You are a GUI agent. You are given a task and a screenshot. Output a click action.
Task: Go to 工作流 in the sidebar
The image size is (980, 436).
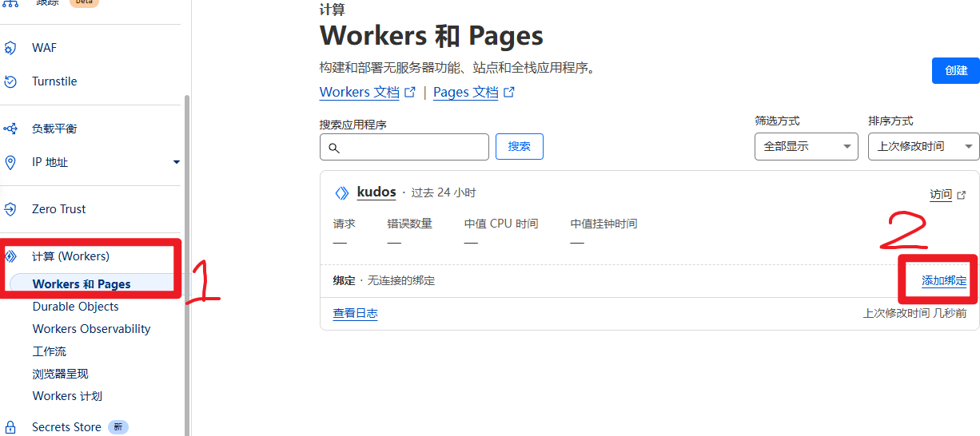[x=50, y=351]
